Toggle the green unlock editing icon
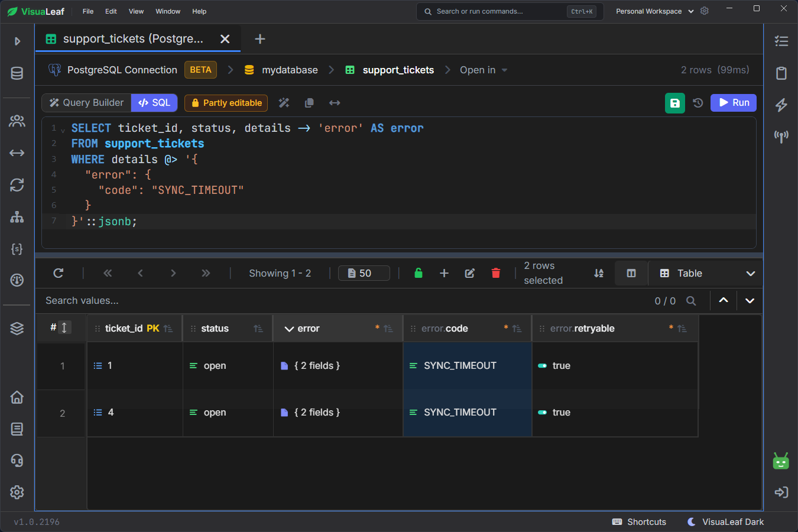This screenshot has height=532, width=798. point(419,273)
